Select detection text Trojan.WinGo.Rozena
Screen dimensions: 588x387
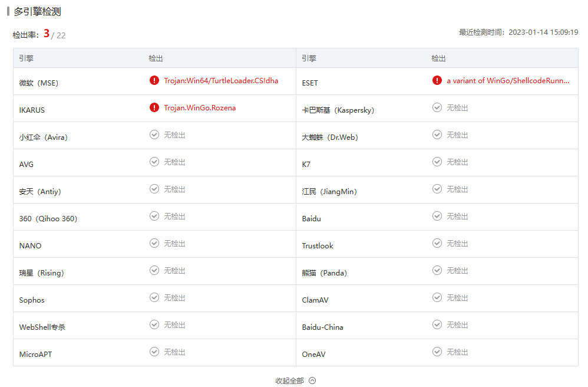pos(200,108)
